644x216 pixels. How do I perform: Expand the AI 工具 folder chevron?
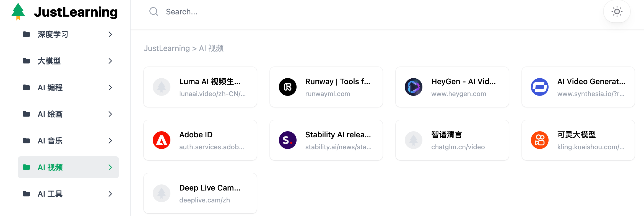(110, 194)
